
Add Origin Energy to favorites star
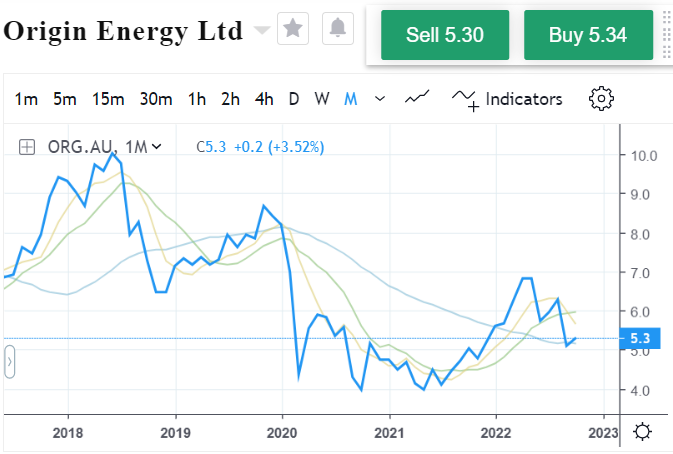point(293,29)
